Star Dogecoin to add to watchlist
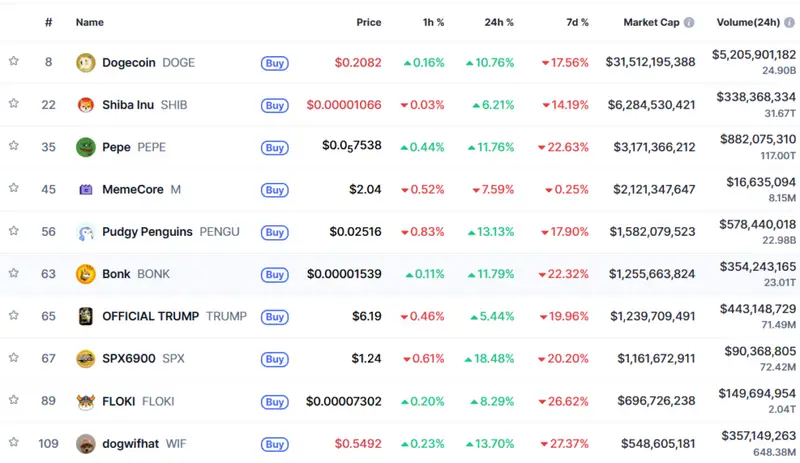This screenshot has height=463, width=800. tap(14, 61)
